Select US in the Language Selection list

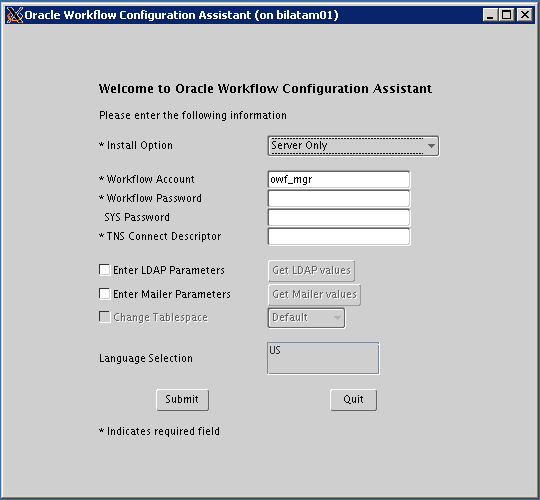pyautogui.click(x=275, y=350)
